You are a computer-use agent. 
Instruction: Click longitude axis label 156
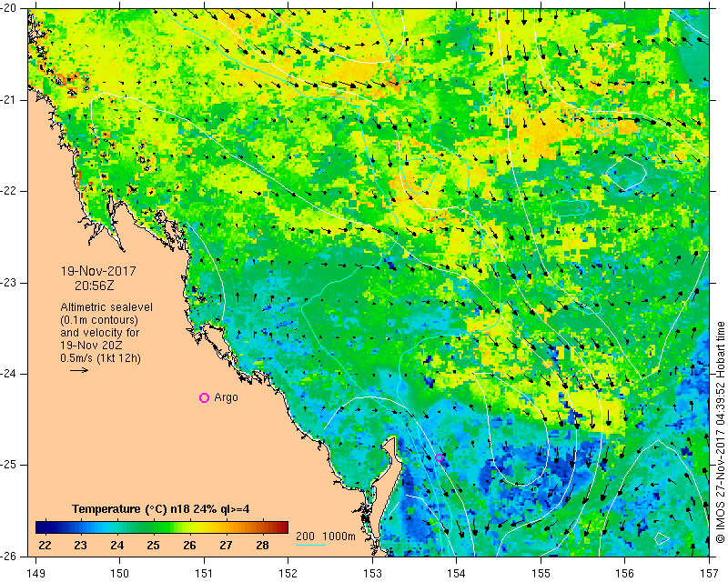(x=625, y=574)
